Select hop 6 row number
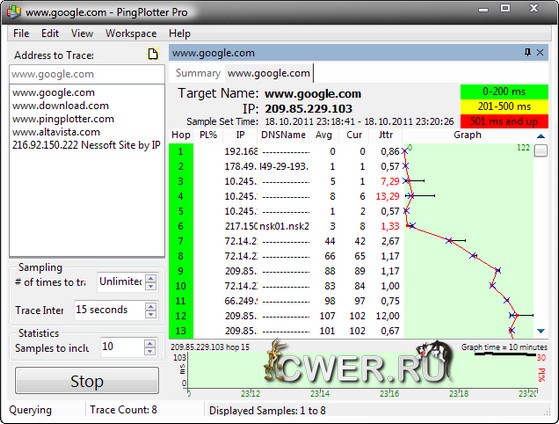Image resolution: width=559 pixels, height=424 pixels. click(x=181, y=226)
